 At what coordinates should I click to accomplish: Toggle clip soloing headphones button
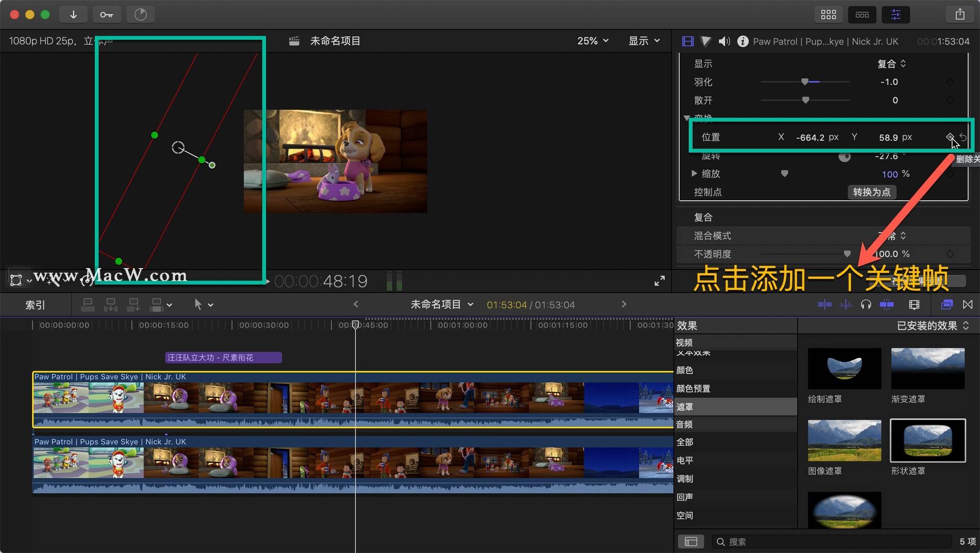pos(866,305)
